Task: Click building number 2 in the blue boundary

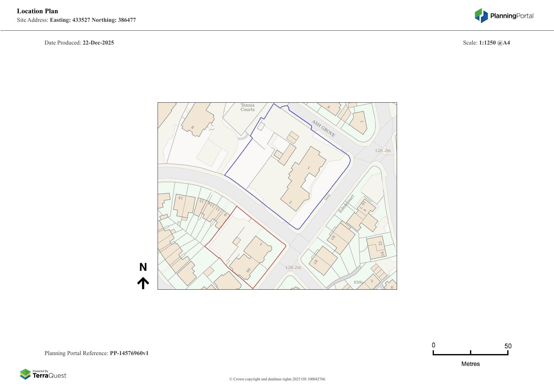Action: coord(290,202)
